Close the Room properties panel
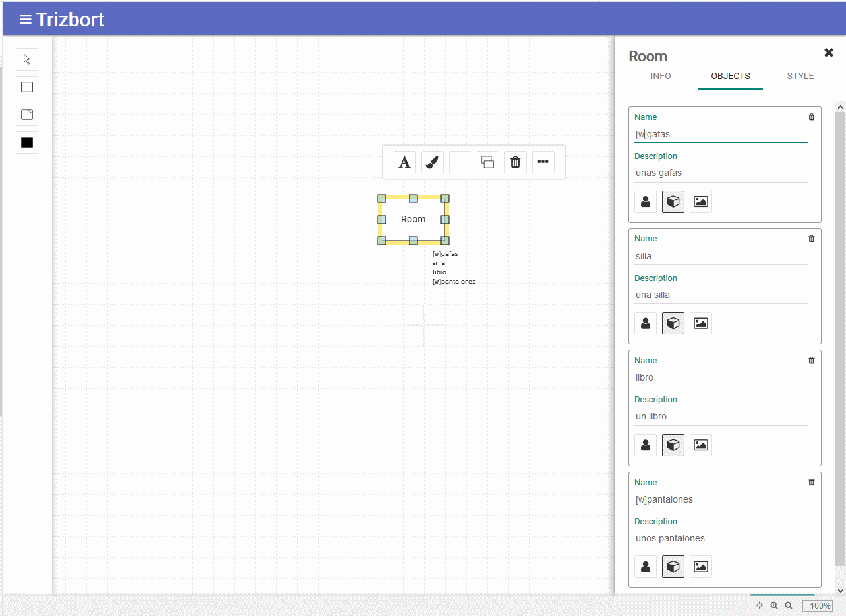This screenshot has height=616, width=846. (829, 53)
